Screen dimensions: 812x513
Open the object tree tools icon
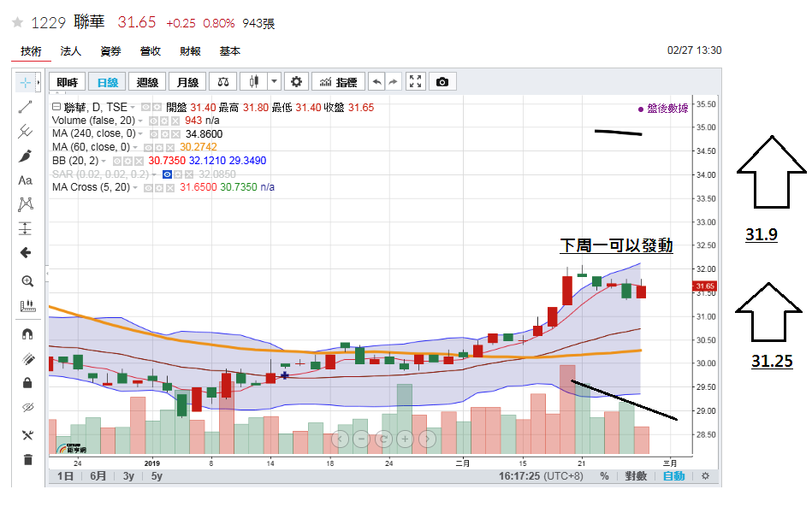[x=27, y=435]
